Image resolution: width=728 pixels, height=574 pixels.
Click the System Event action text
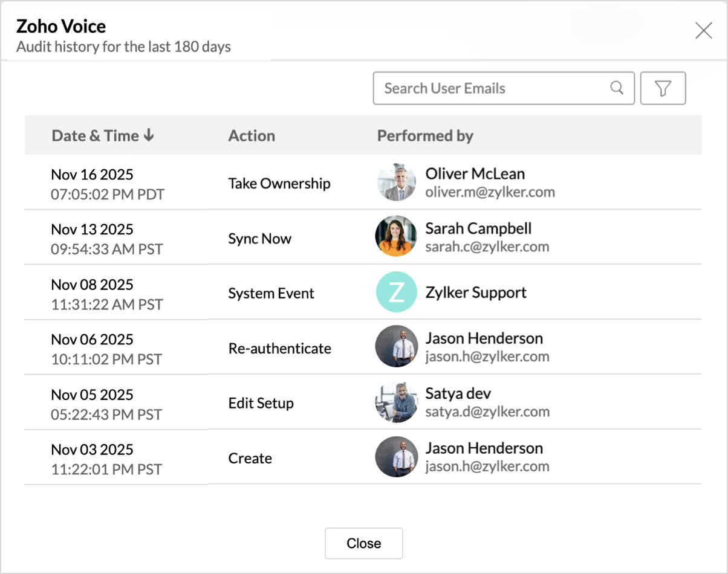(271, 294)
